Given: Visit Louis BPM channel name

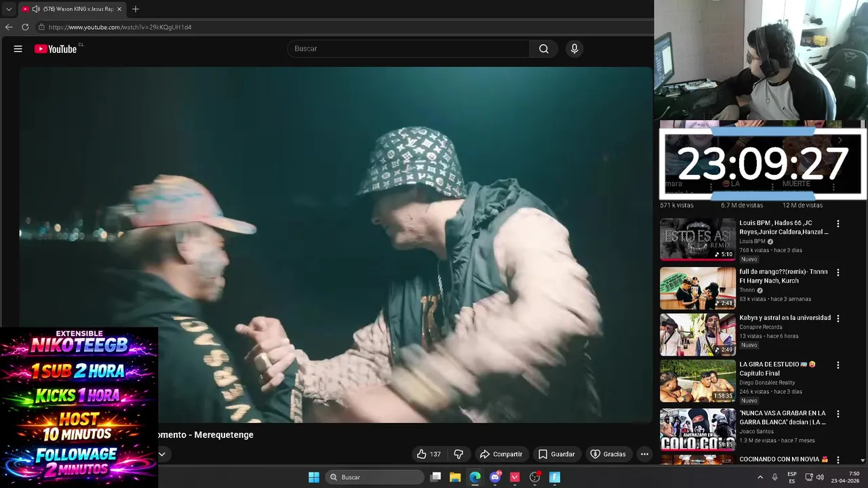Looking at the screenshot, I should pyautogui.click(x=752, y=241).
